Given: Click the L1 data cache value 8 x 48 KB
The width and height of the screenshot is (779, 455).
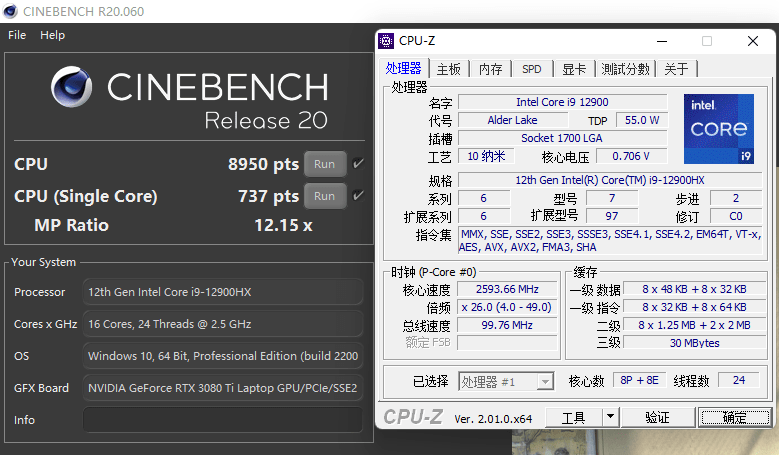Looking at the screenshot, I should tap(695, 289).
